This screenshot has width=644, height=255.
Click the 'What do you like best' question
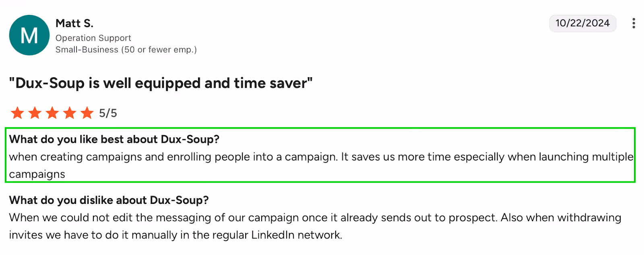[115, 140]
